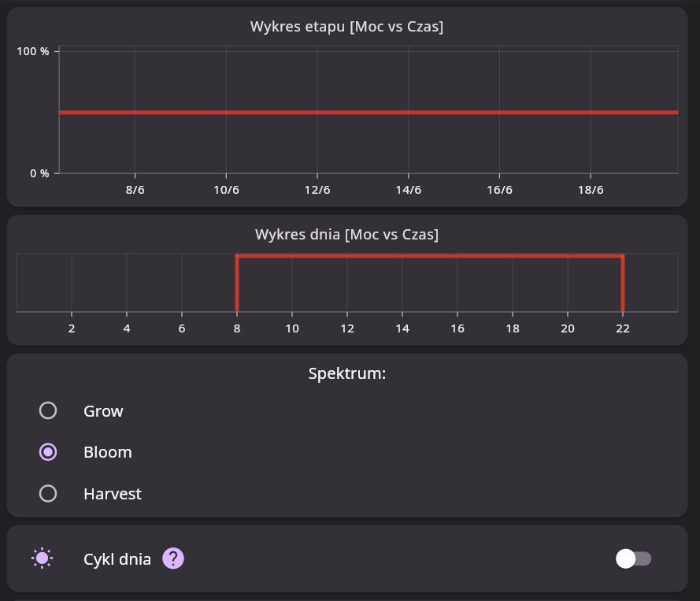
Task: Click the Grow label text
Action: click(103, 411)
